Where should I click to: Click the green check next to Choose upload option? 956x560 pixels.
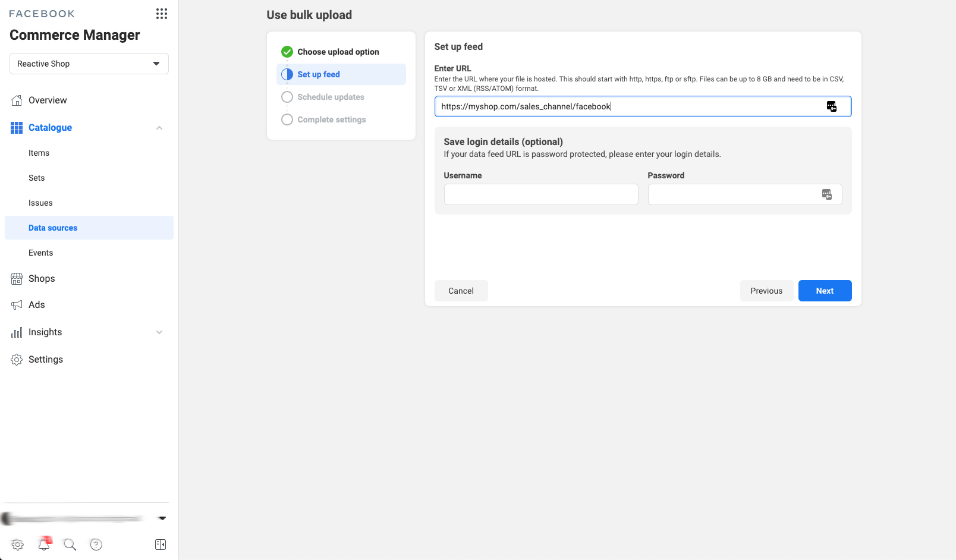pyautogui.click(x=287, y=52)
